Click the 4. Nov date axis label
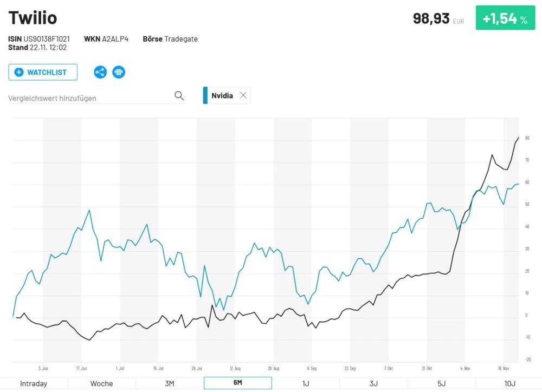Image resolution: width=542 pixels, height=392 pixels. pos(465,367)
